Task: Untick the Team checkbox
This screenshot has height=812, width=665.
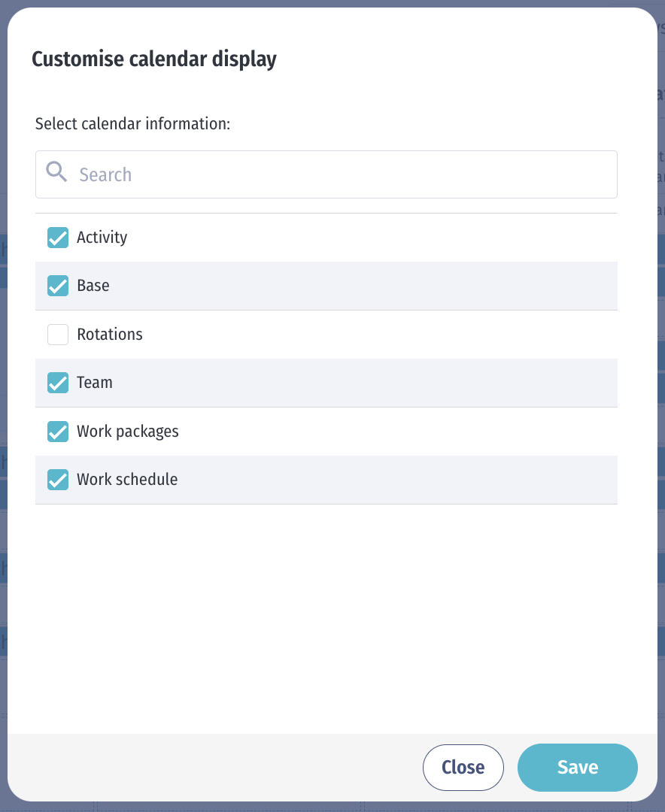Action: click(57, 383)
